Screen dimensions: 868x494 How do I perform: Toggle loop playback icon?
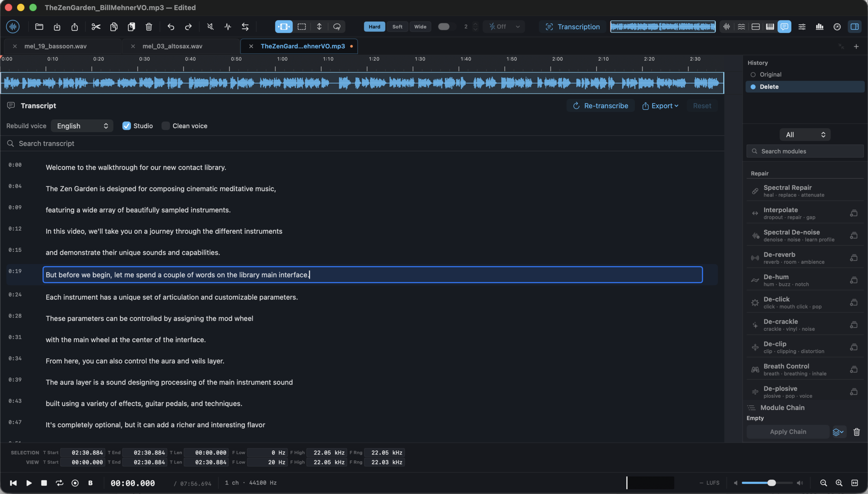[x=59, y=483]
